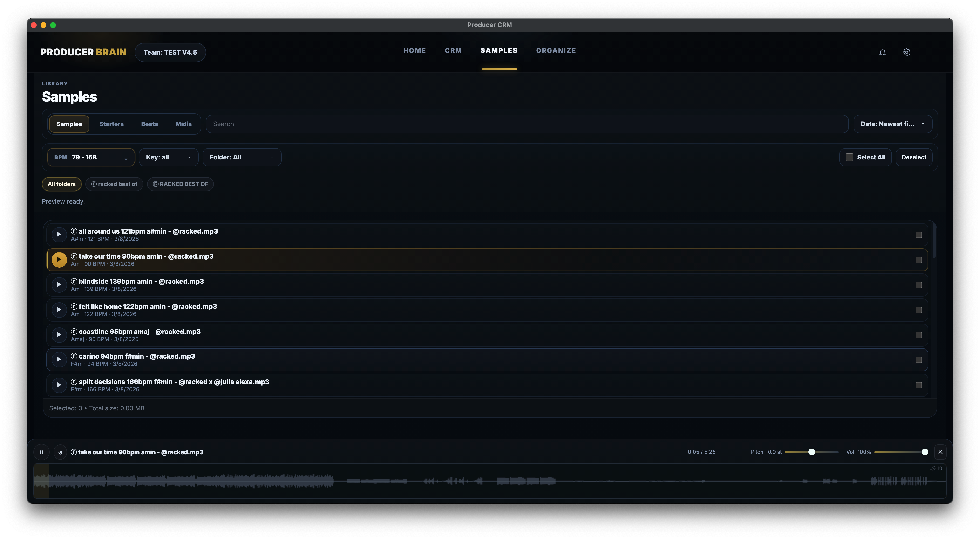
Task: Play "coastline 95bpm amaj" sample
Action: point(59,335)
